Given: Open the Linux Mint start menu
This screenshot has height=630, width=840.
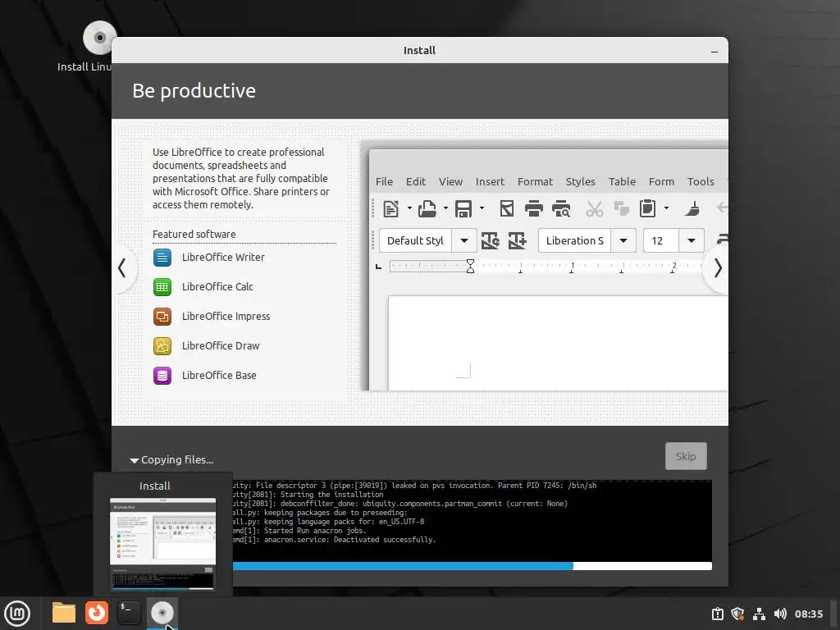Looking at the screenshot, I should click(17, 614).
